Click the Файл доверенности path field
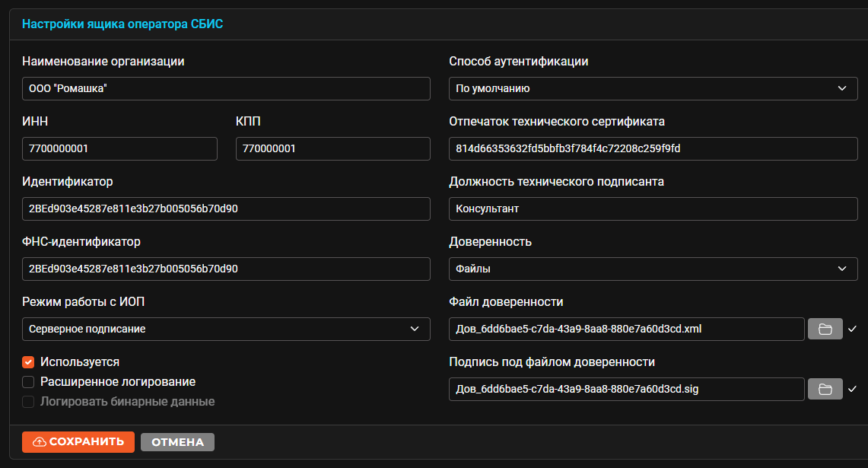This screenshot has width=868, height=468. point(627,329)
